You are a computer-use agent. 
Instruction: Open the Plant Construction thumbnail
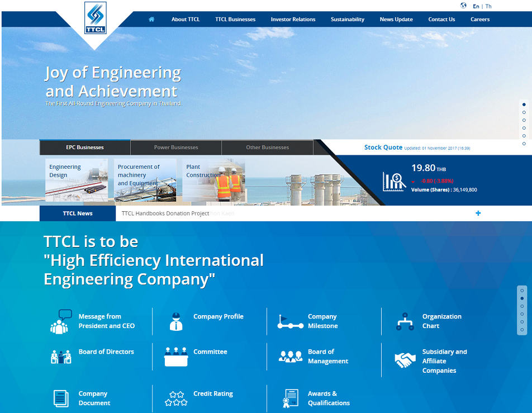(x=213, y=180)
